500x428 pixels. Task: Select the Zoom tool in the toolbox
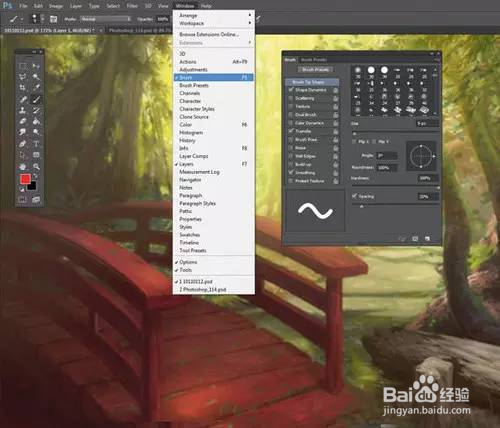(36, 166)
